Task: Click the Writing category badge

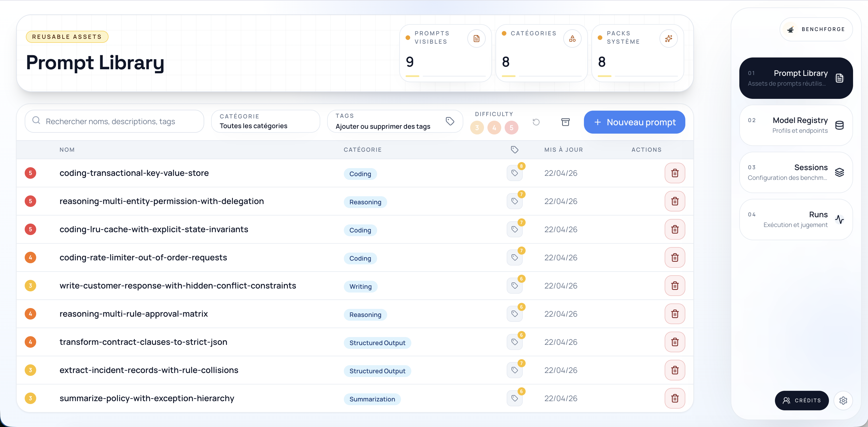Action: [x=360, y=286]
